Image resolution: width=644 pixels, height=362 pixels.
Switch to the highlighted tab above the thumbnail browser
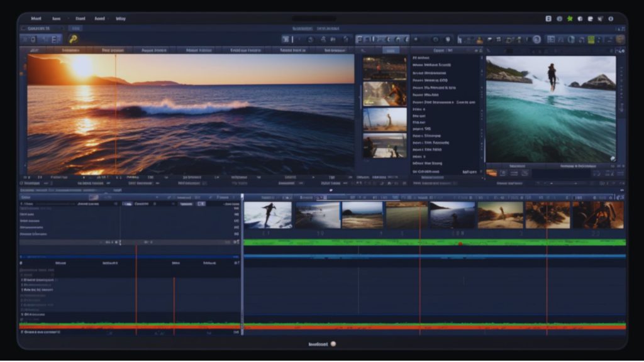click(x=391, y=49)
